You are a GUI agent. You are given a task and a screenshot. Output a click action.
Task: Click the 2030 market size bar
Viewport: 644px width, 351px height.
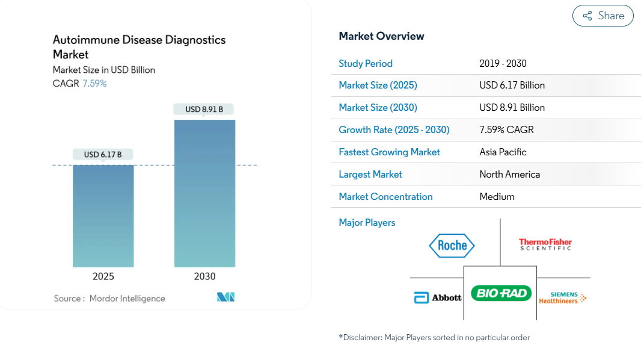[204, 194]
